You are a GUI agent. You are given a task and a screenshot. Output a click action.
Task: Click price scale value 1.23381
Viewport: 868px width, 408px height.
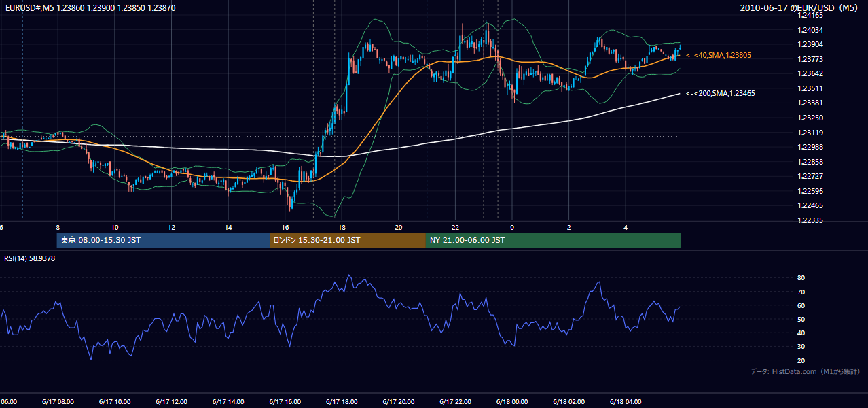[812, 103]
